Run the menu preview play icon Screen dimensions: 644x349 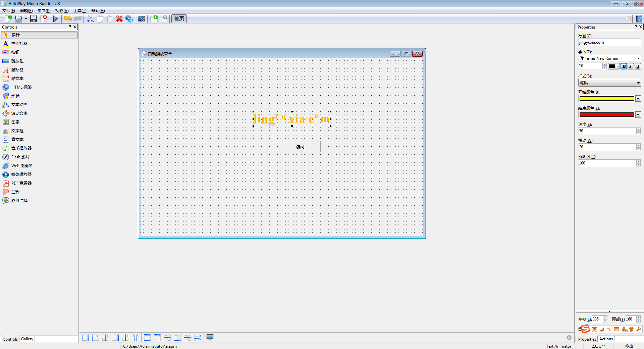click(56, 19)
